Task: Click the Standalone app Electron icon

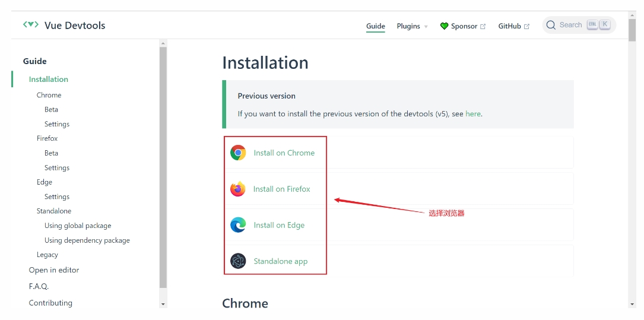Action: (238, 261)
